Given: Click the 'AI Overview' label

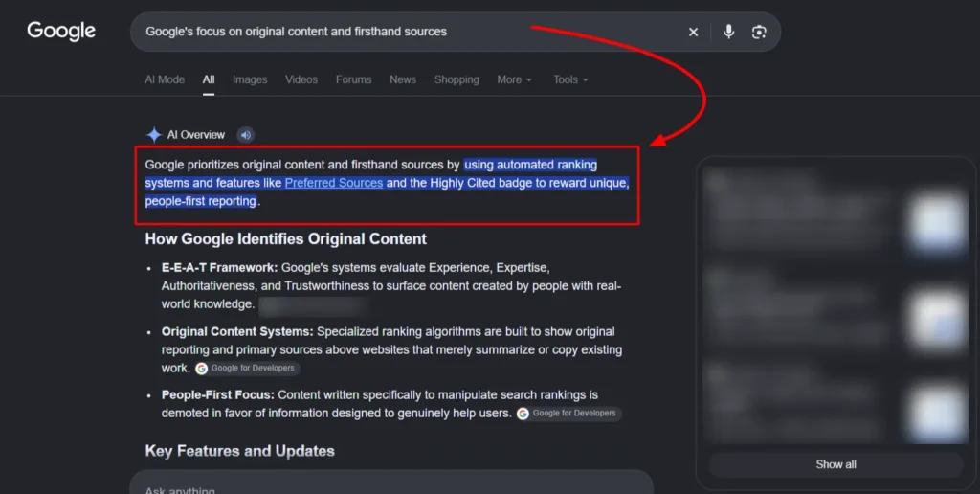Looking at the screenshot, I should 195,134.
